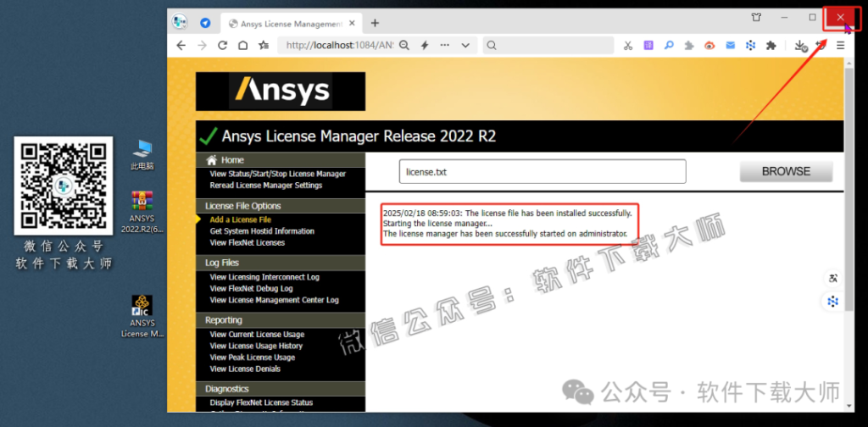This screenshot has height=427, width=868.
Task: Open View Peak License Usage
Action: (x=253, y=358)
